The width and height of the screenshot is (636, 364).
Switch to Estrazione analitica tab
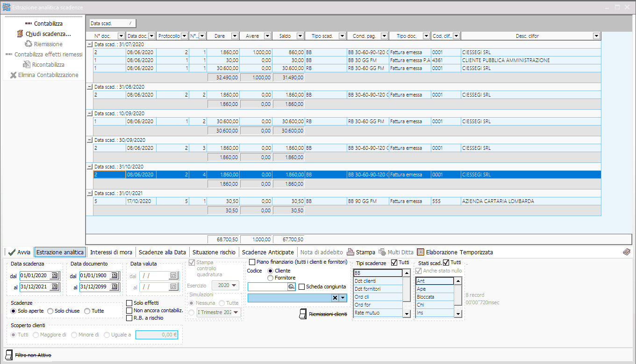click(60, 252)
